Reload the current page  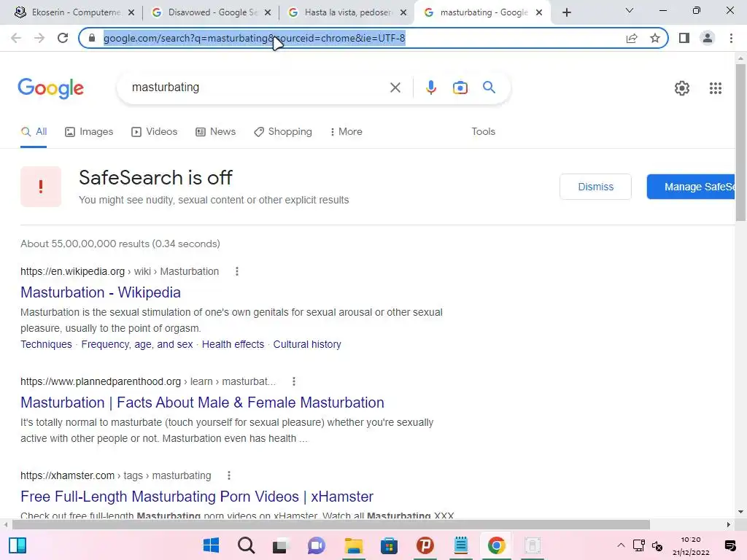[x=63, y=38]
